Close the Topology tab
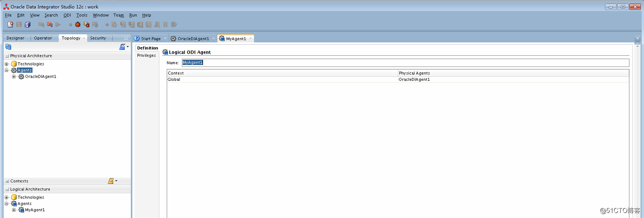The height and width of the screenshot is (218, 644). click(x=84, y=38)
